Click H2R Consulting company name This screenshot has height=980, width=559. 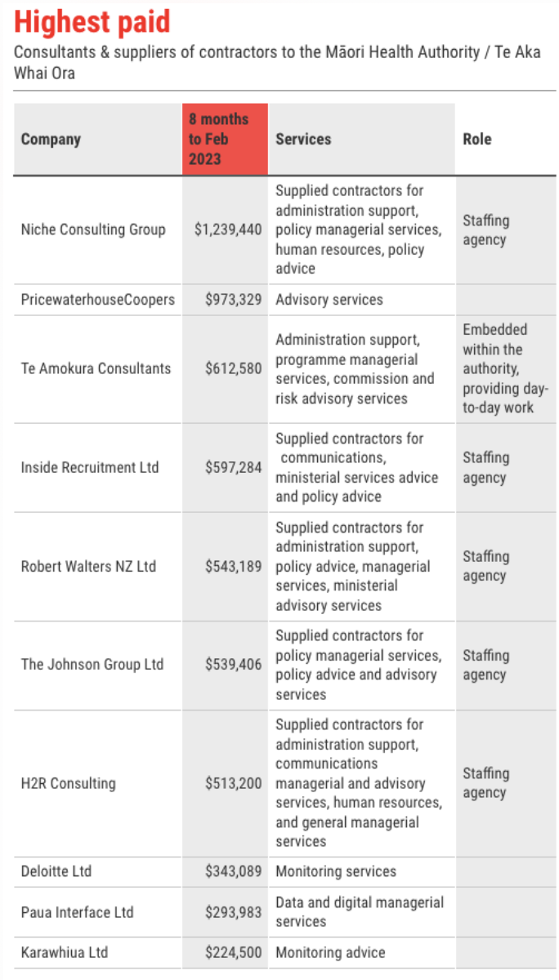tap(68, 783)
